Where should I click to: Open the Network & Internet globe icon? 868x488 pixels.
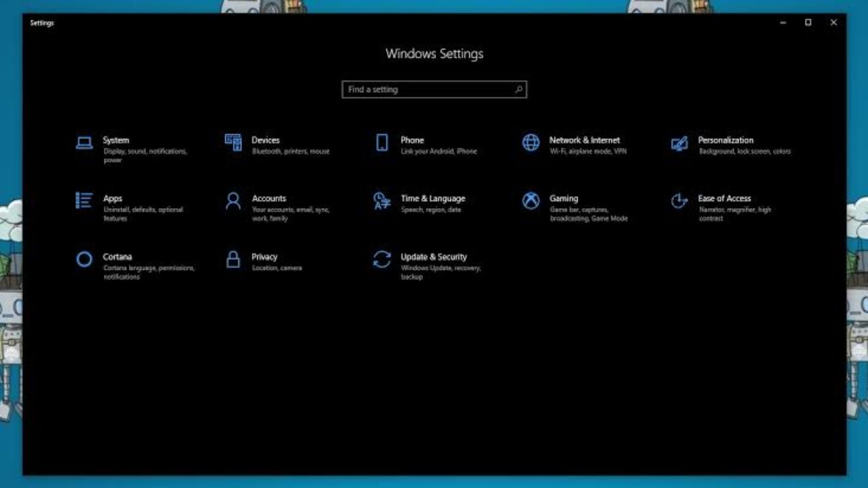coord(531,142)
